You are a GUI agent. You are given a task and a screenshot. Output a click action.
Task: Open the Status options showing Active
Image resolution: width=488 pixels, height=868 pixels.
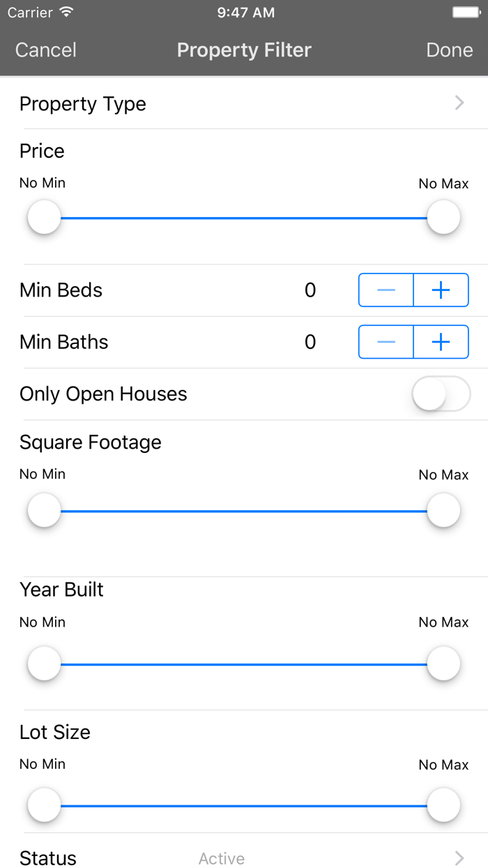pyautogui.click(x=244, y=858)
